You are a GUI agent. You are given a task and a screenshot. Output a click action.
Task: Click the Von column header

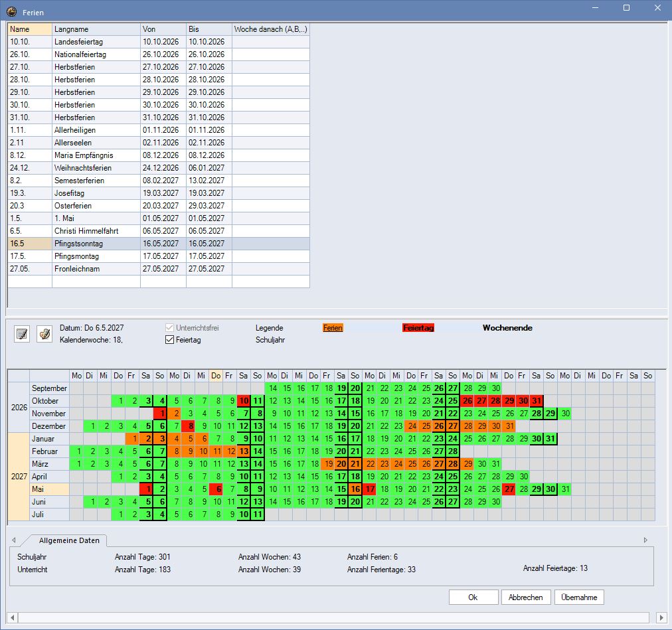[x=163, y=29]
